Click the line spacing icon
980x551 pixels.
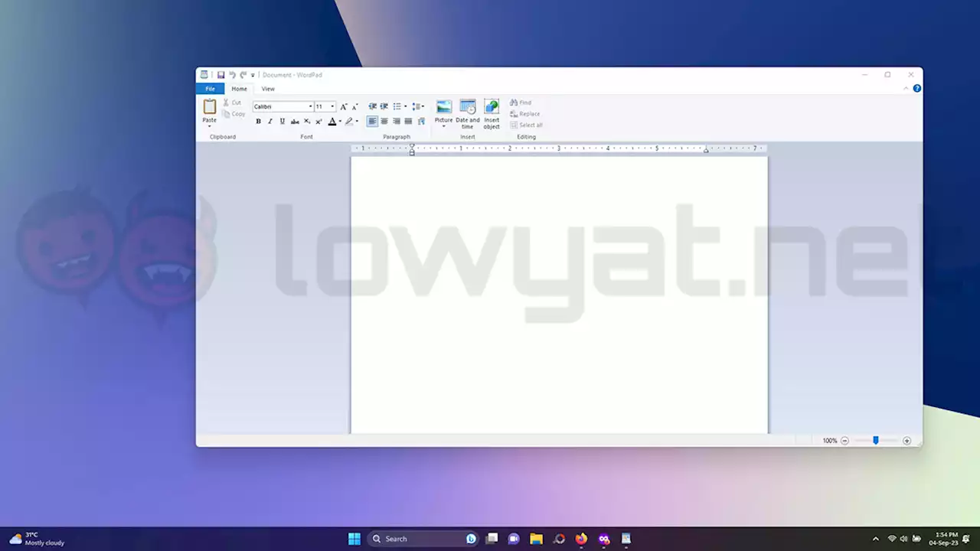tap(416, 106)
